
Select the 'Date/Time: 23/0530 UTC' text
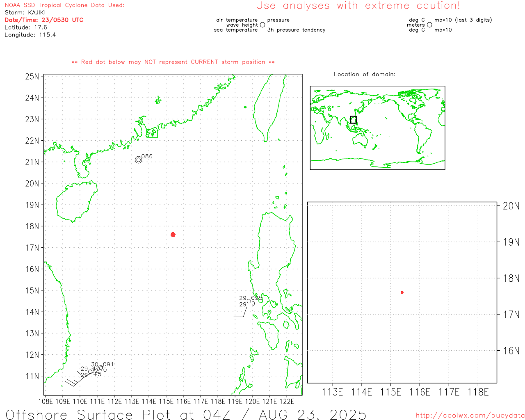(44, 20)
